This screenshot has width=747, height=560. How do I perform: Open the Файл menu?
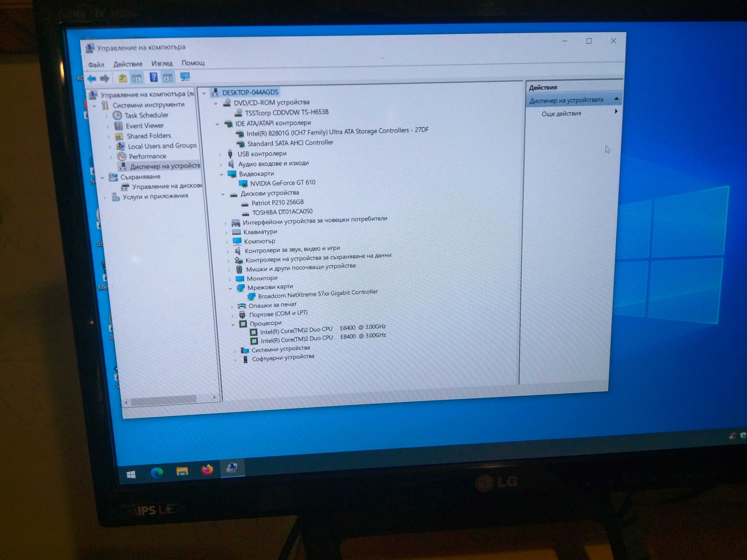(x=96, y=64)
